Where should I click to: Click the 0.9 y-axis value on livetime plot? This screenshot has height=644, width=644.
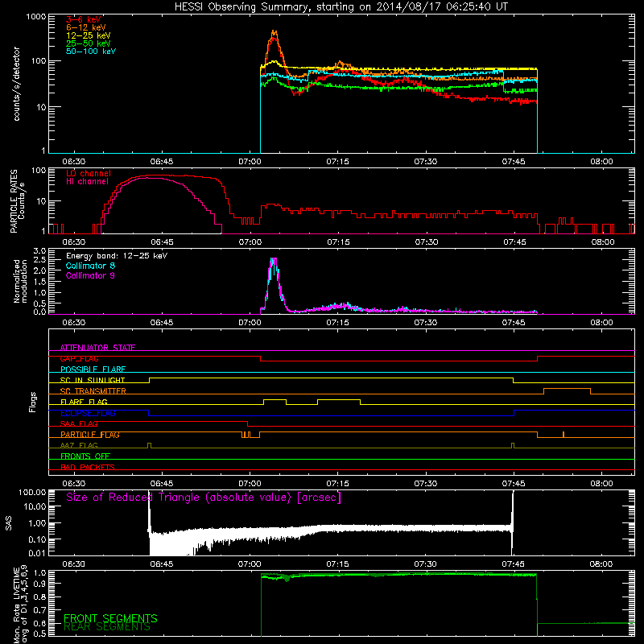39,583
